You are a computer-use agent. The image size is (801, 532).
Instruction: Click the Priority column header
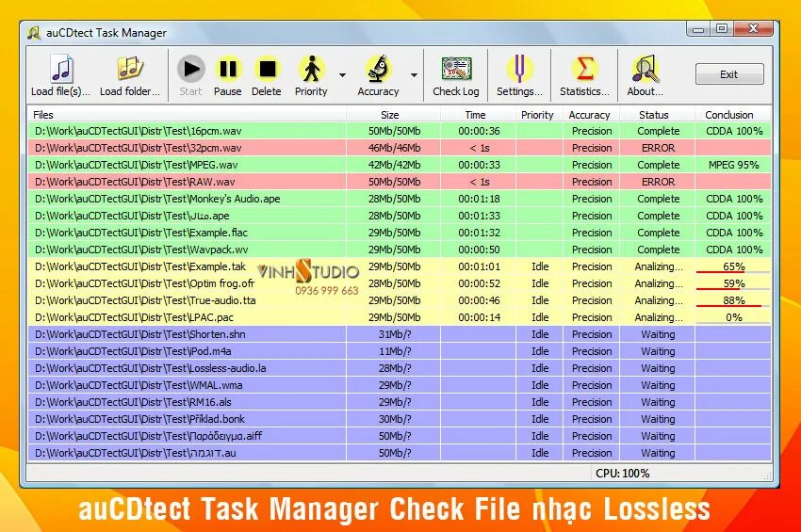538,115
